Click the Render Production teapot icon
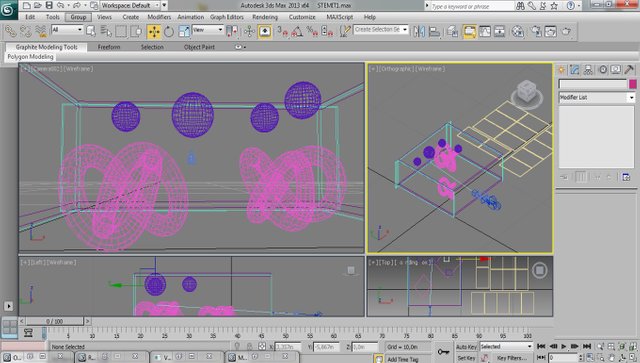Image resolution: width=640 pixels, height=363 pixels. (x=566, y=31)
